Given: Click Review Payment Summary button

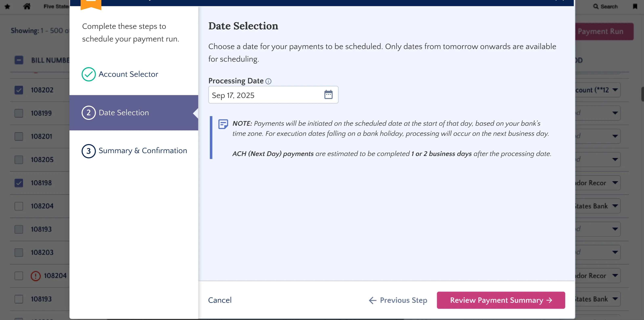Looking at the screenshot, I should click(501, 300).
